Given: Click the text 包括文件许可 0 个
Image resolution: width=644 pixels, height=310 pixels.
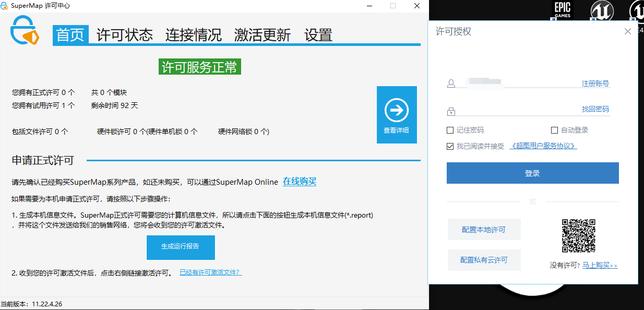Looking at the screenshot, I should [x=40, y=132].
